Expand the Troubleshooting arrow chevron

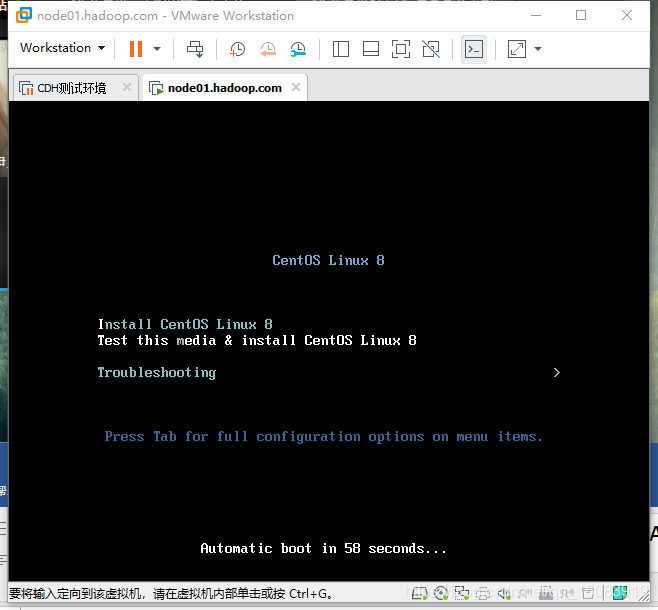point(556,373)
